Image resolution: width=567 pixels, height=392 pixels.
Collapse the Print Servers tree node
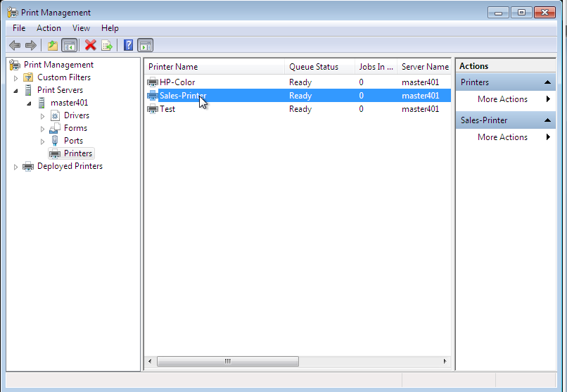coord(15,91)
